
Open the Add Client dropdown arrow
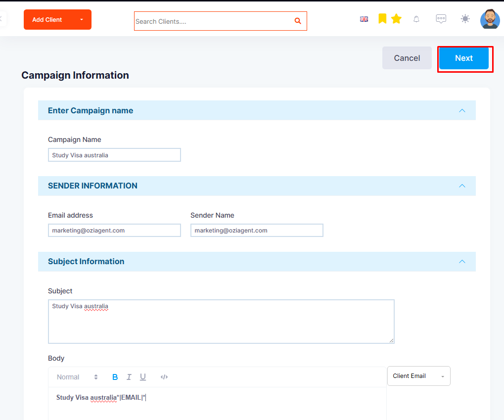point(82,20)
